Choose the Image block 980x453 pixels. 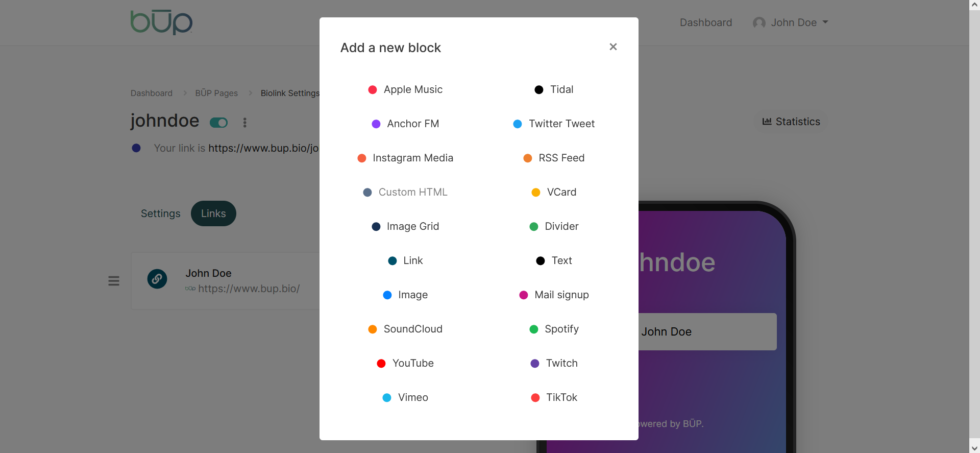coord(405,295)
